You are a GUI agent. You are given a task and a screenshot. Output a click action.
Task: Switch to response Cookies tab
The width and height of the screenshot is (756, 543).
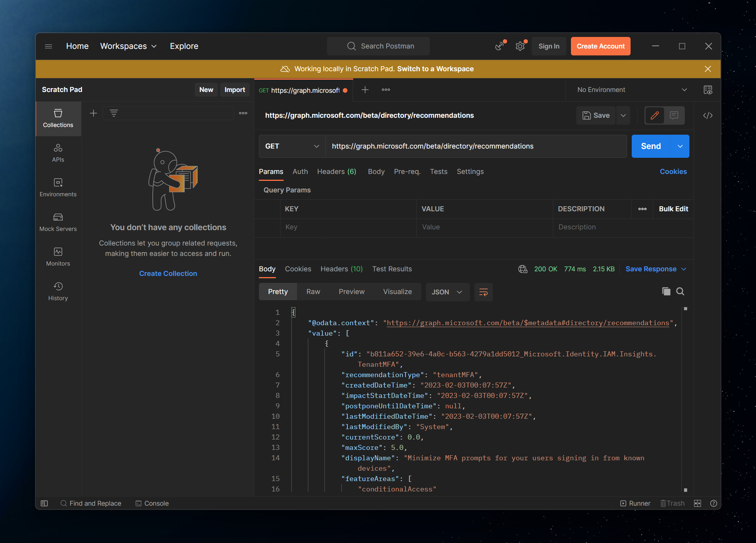tap(298, 269)
